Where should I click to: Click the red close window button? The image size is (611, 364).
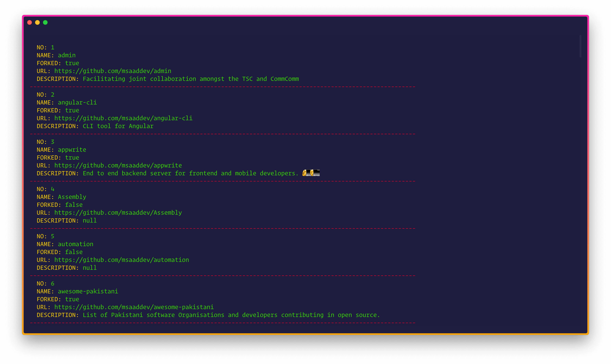coord(30,23)
